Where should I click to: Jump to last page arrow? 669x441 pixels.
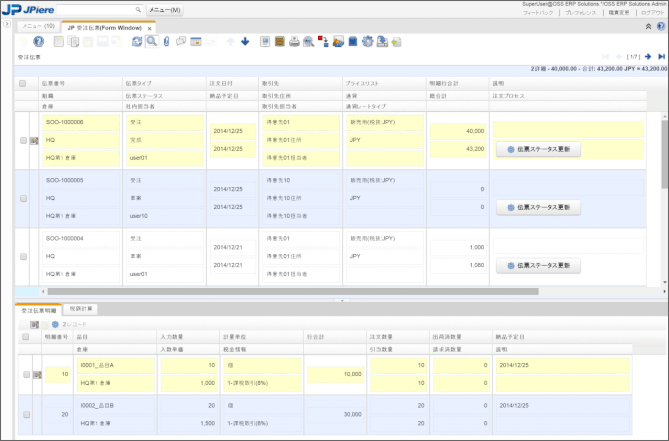661,56
